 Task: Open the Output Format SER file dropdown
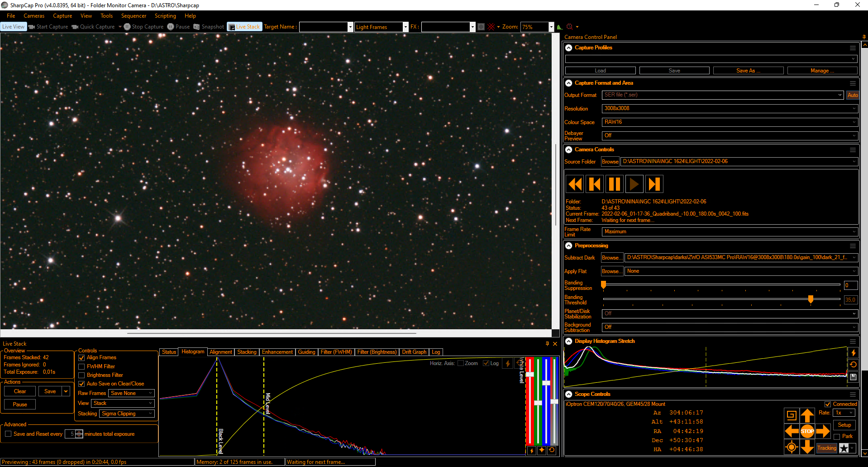pyautogui.click(x=723, y=95)
